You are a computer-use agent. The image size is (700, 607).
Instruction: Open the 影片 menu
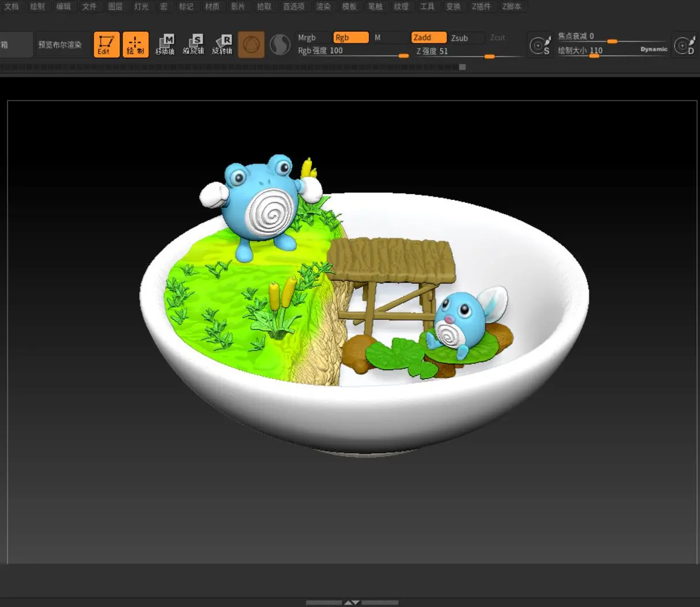[x=238, y=6]
